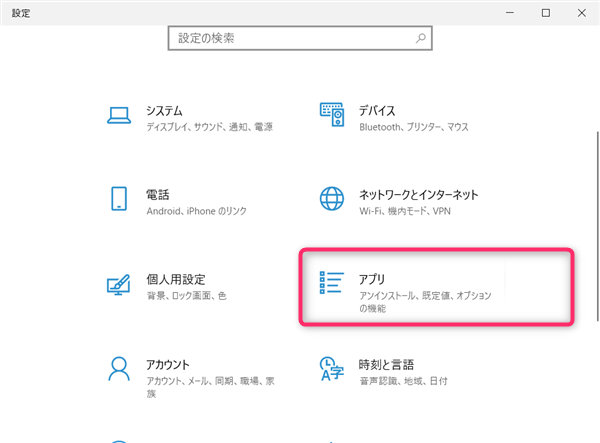The width and height of the screenshot is (600, 443).
Task: Focus the 設定の検索 search field
Action: (x=300, y=38)
